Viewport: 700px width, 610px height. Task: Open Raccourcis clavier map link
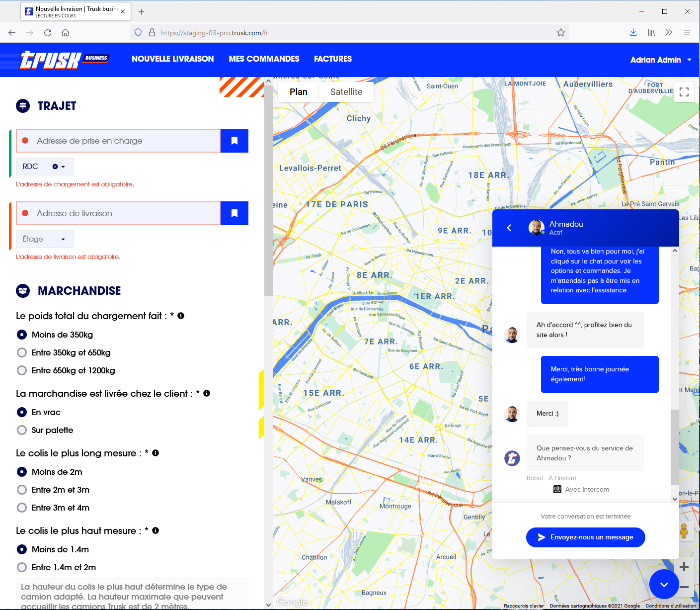(524, 606)
